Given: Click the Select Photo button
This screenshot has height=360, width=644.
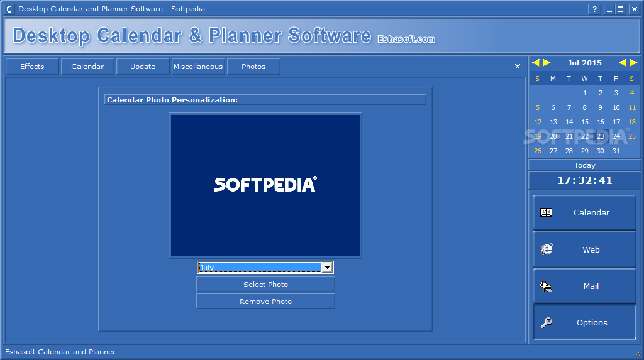Looking at the screenshot, I should (266, 285).
